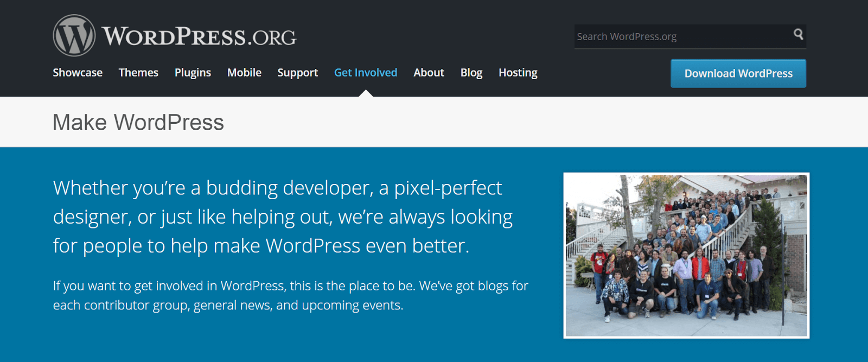Navigate to the Blog
The height and width of the screenshot is (362, 868).
click(x=471, y=73)
